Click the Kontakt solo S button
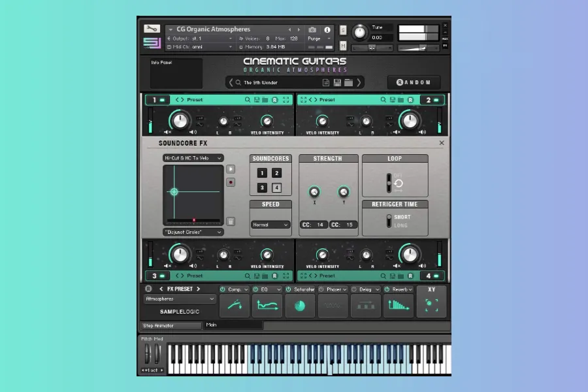The image size is (588, 392). 343,30
